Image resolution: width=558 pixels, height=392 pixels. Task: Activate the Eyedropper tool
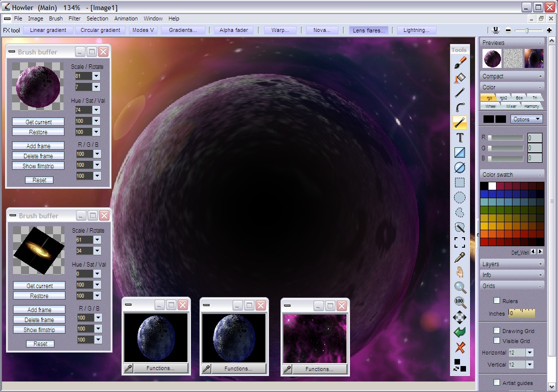[459, 257]
